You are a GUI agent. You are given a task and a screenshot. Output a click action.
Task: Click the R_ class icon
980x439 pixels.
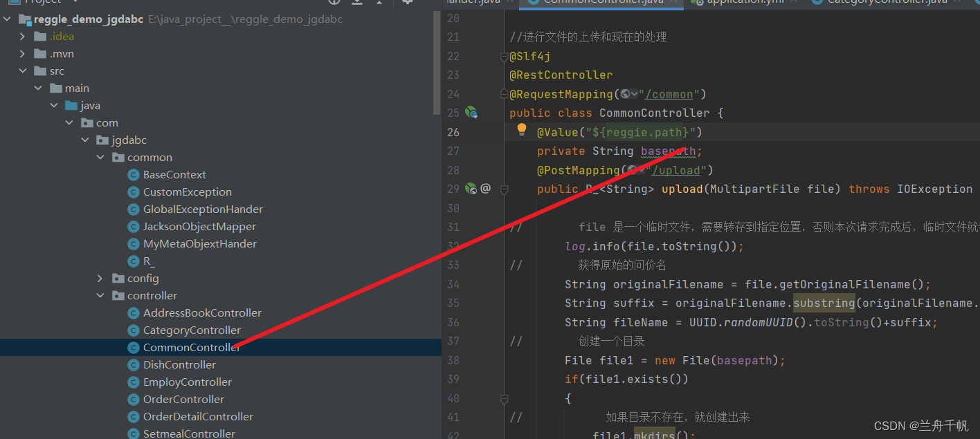click(x=134, y=261)
